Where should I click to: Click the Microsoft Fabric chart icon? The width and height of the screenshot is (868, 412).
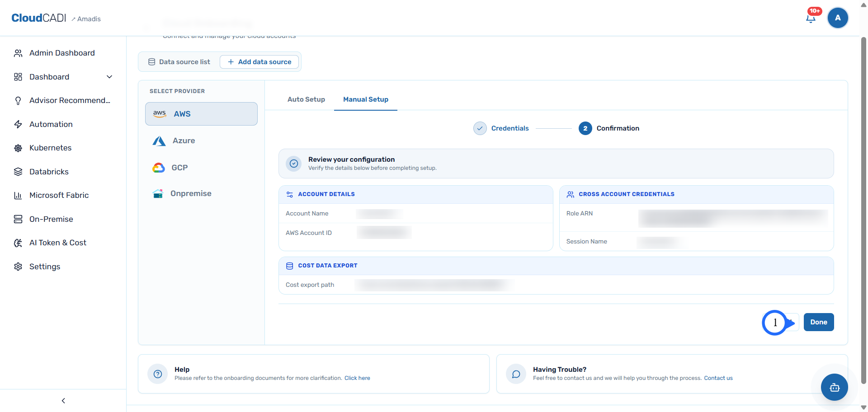pyautogui.click(x=18, y=196)
